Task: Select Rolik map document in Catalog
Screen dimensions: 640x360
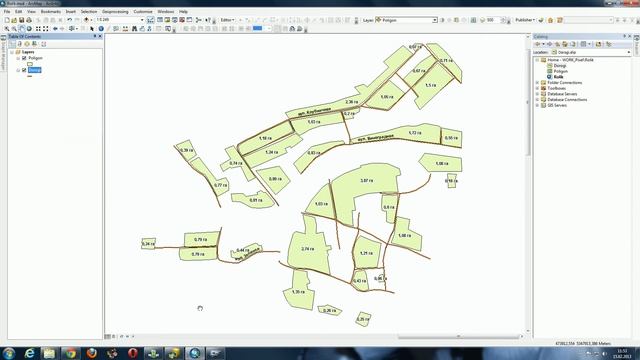Action: pos(558,77)
